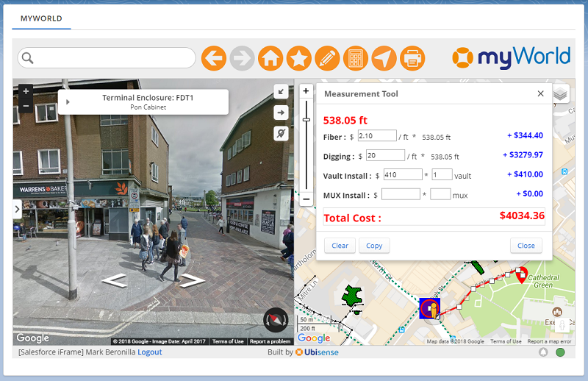
Task: Go to the home map view
Action: coord(270,58)
